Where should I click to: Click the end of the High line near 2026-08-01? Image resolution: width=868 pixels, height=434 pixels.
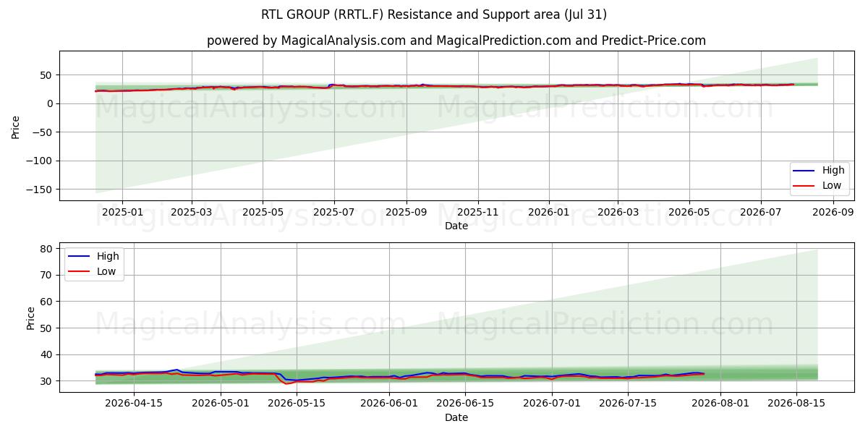tap(704, 373)
